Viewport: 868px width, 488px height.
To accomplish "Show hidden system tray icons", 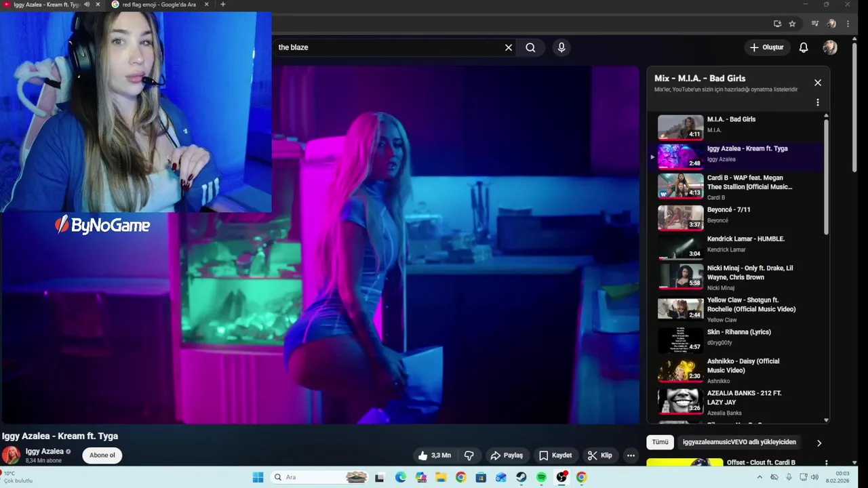I will point(758,477).
